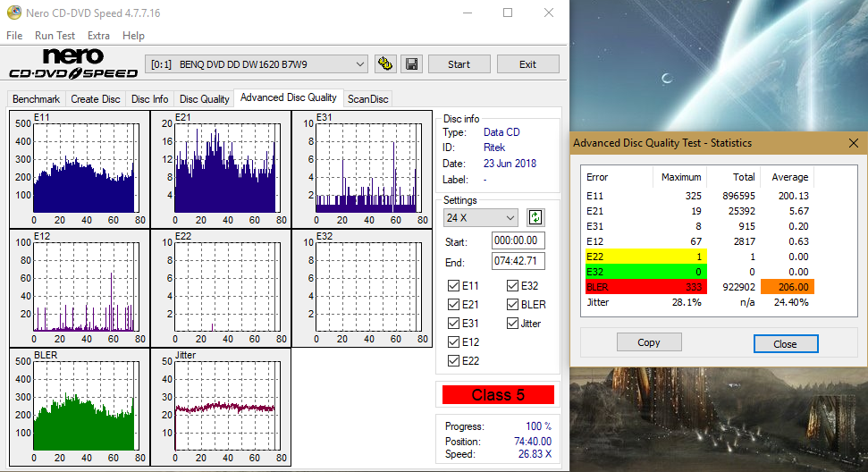Click the BLER total value 922902
This screenshot has height=472, width=868.
click(x=738, y=287)
